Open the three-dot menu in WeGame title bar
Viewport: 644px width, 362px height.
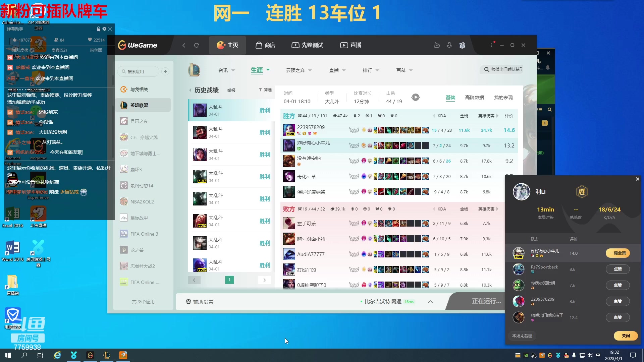pos(491,45)
